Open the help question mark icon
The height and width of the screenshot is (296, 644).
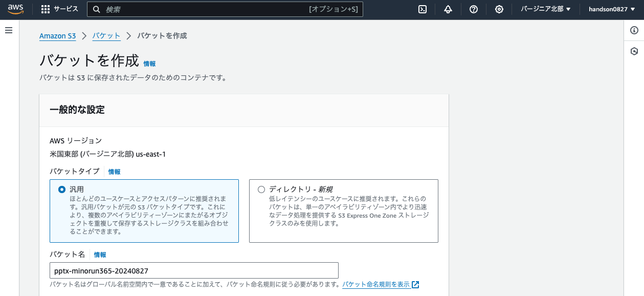(x=474, y=9)
